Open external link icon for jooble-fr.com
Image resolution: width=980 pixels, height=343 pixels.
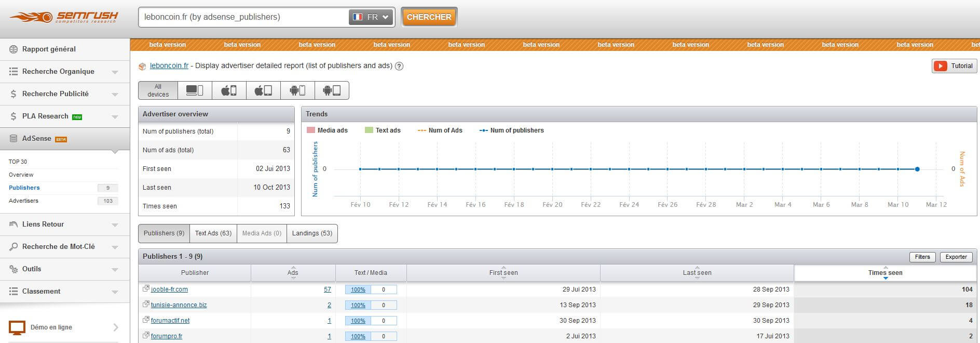coord(146,288)
